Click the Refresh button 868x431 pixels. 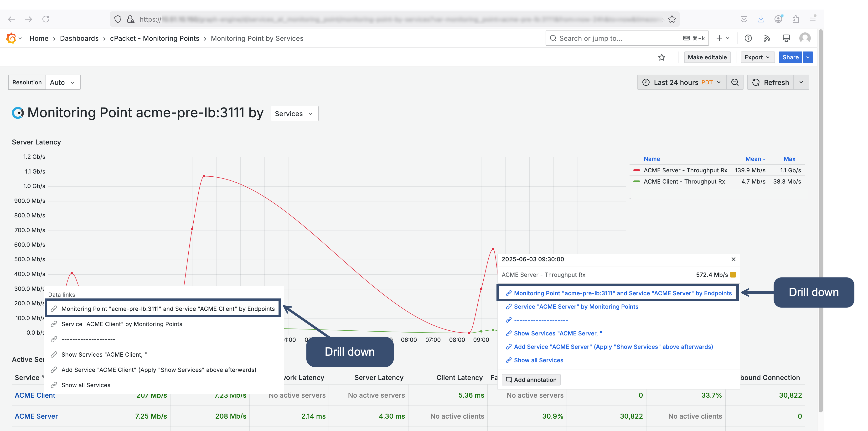[771, 82]
